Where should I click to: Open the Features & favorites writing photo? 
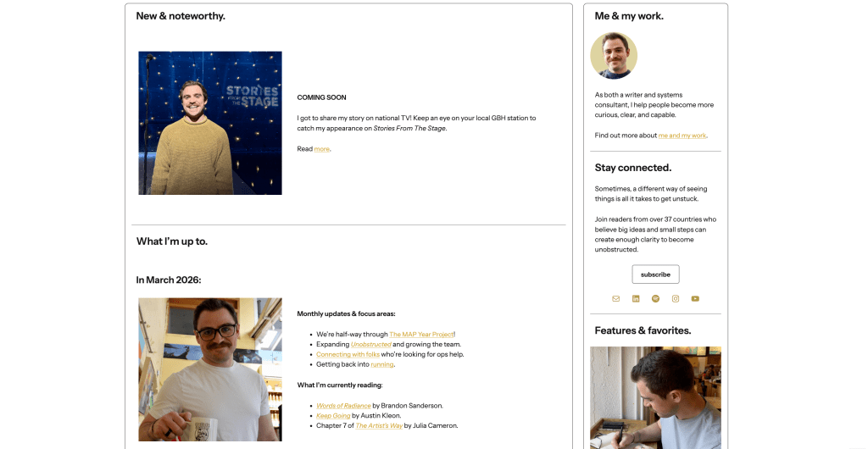pyautogui.click(x=655, y=396)
